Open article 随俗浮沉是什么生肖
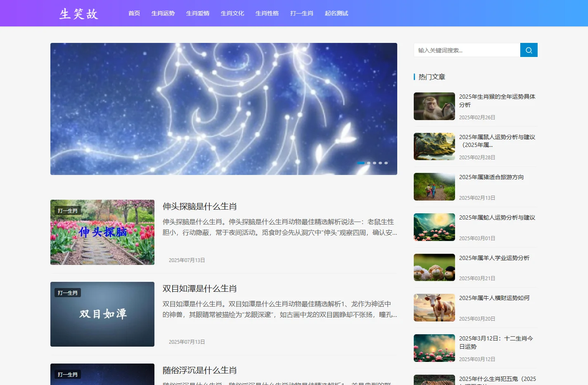 pos(200,370)
